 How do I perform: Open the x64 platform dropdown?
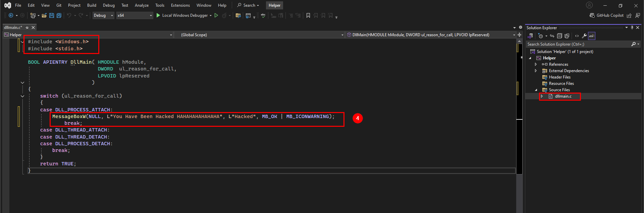135,15
